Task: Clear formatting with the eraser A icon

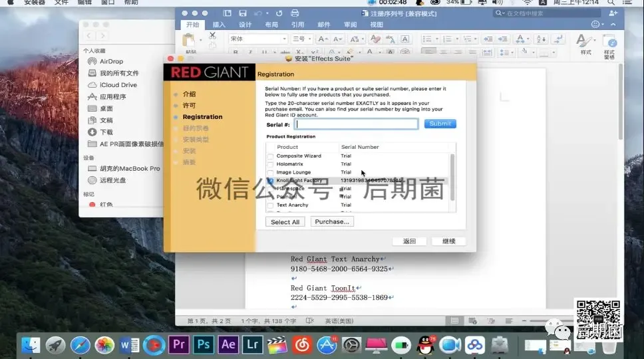Action: click(x=375, y=39)
